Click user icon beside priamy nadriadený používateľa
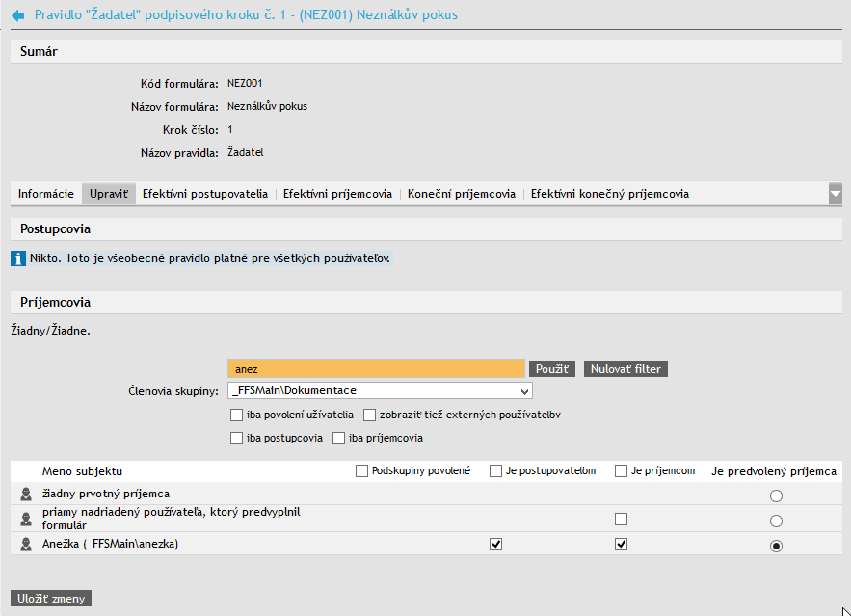 26,519
